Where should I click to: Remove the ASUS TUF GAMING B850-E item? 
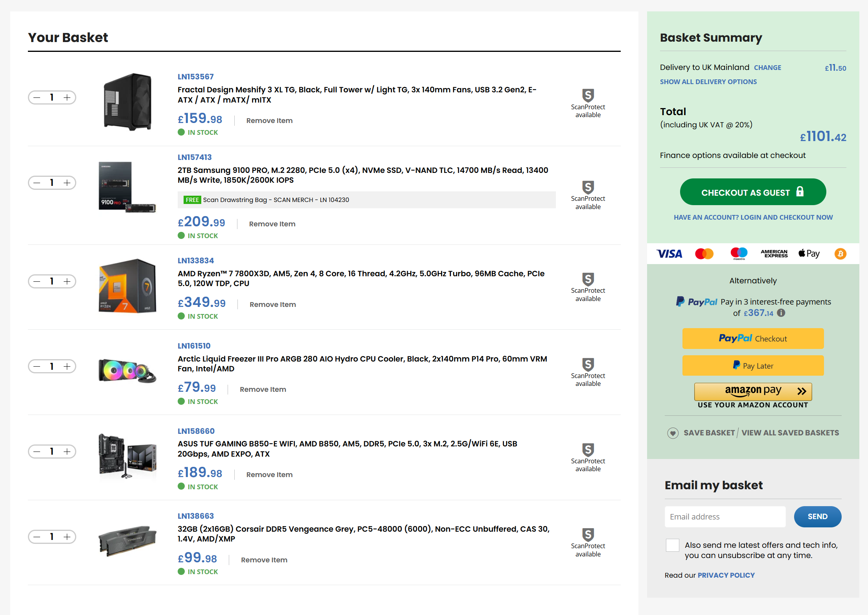pos(269,475)
